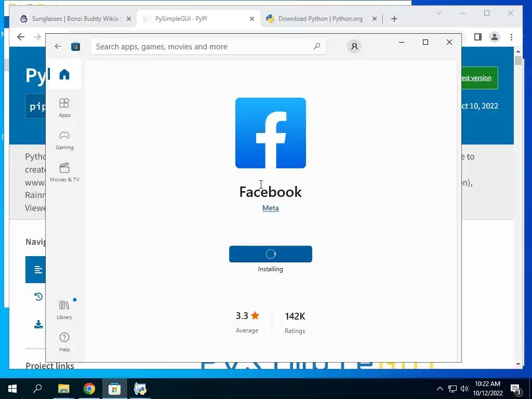
Task: Open File Explorer from taskbar
Action: [x=63, y=389]
